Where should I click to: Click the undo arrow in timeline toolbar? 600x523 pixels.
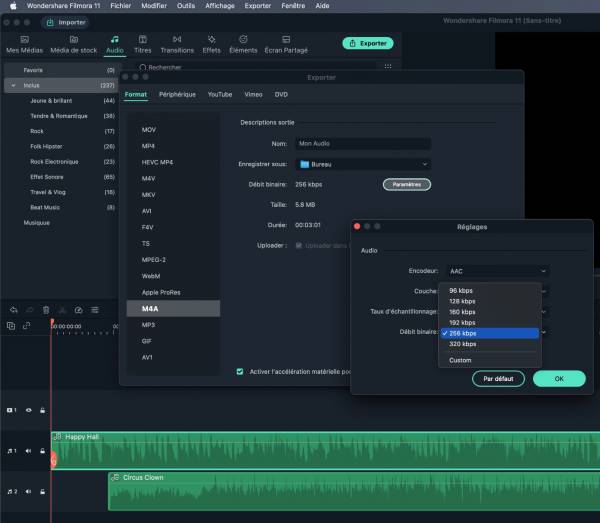pos(13,309)
